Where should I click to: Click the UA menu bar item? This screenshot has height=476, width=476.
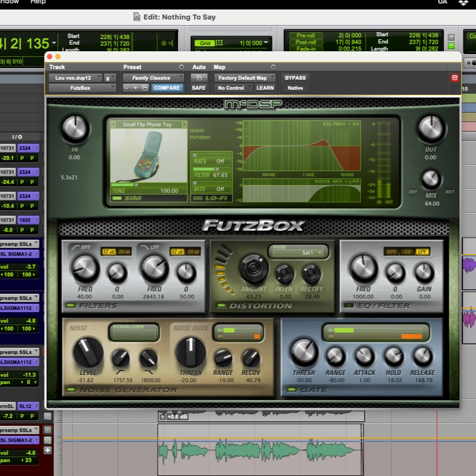coord(443,2)
